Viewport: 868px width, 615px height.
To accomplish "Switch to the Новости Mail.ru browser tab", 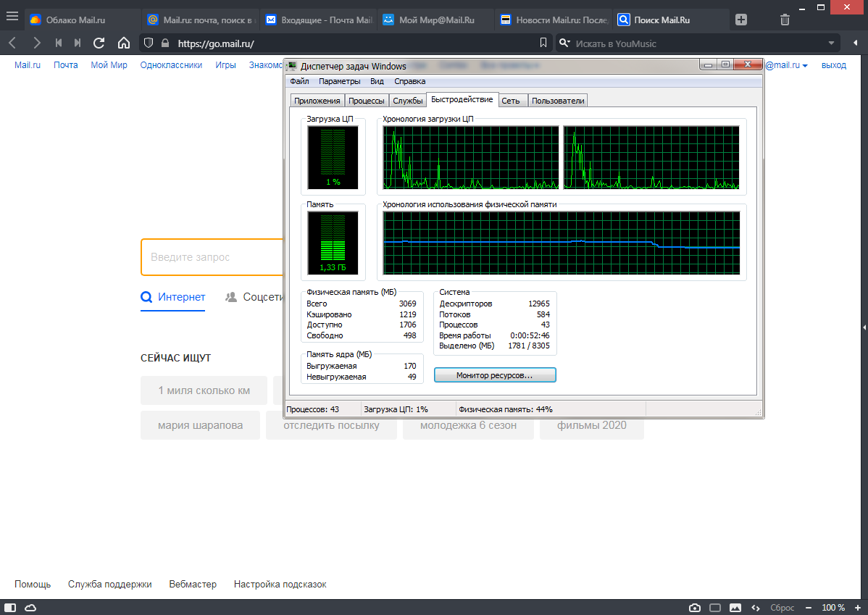I will [554, 20].
